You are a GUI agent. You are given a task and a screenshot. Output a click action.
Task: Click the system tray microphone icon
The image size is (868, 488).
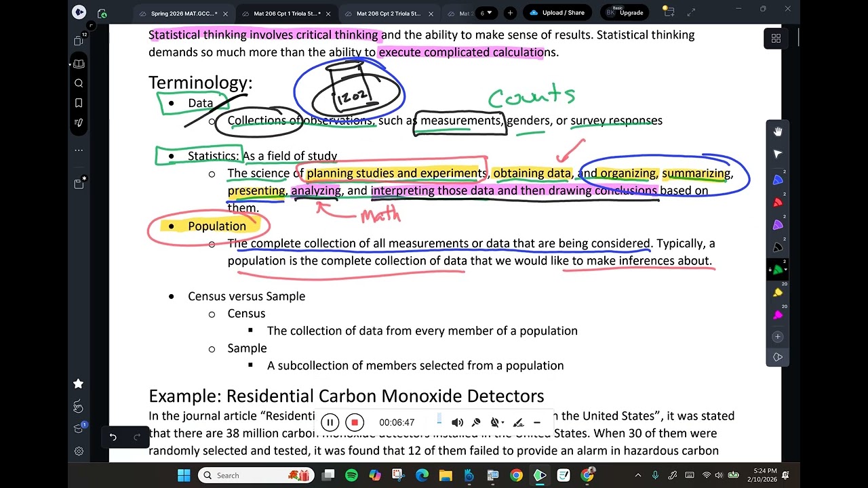click(x=655, y=475)
